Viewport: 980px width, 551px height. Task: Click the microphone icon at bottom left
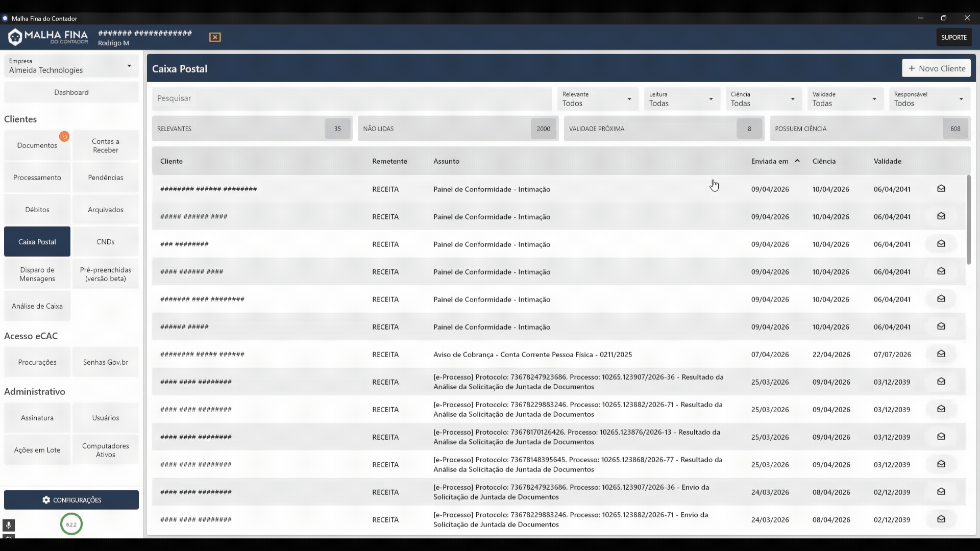click(x=9, y=524)
